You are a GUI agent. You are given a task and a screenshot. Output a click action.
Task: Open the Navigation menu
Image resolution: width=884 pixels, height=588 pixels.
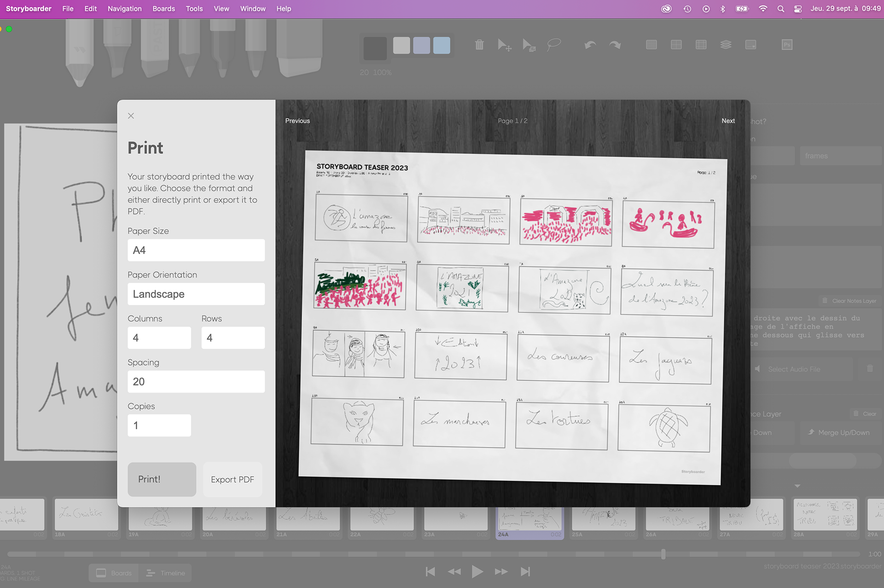coord(124,9)
